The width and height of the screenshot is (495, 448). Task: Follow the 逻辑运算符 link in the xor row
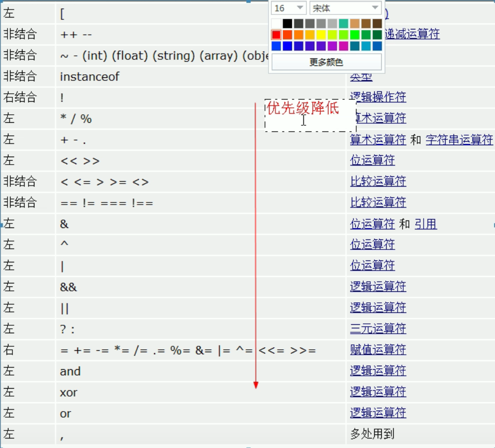[378, 392]
